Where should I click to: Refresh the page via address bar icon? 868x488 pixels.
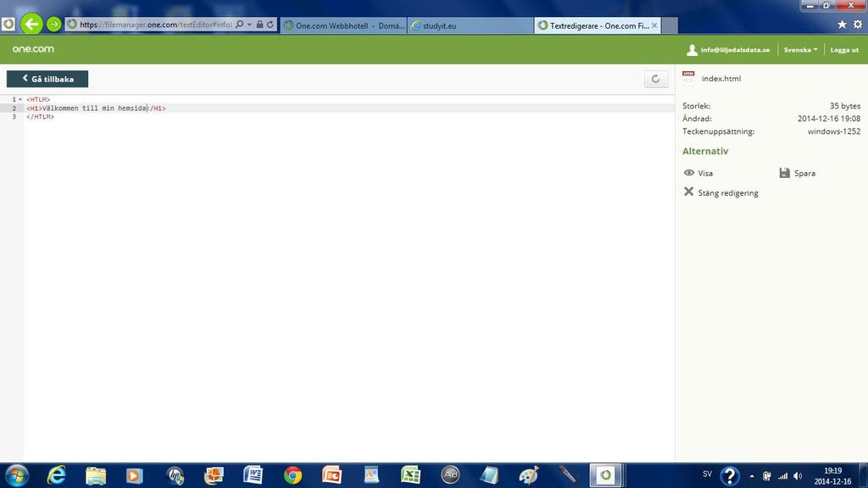pos(270,25)
